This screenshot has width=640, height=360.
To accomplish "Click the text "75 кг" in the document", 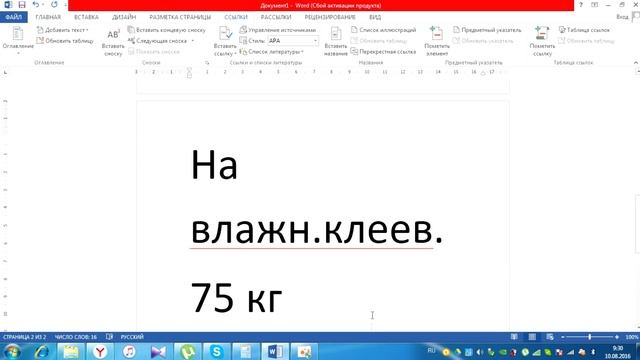I will click(x=236, y=298).
